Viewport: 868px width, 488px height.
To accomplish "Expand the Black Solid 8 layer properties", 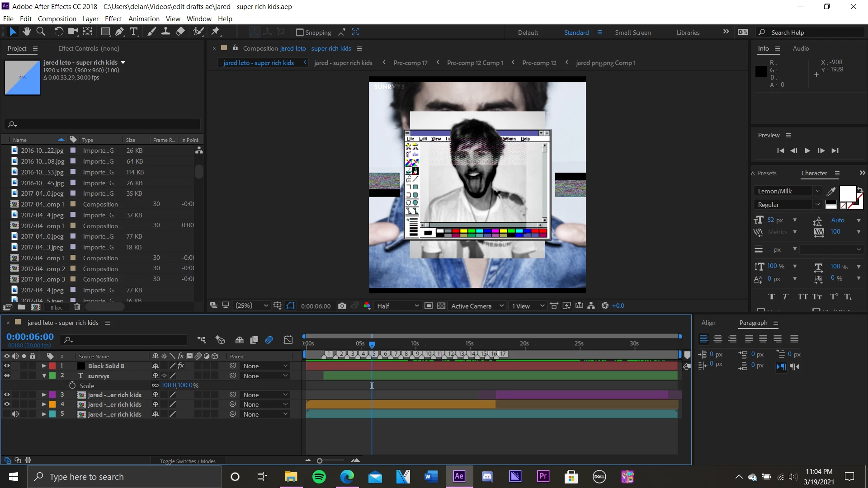I will (x=44, y=366).
